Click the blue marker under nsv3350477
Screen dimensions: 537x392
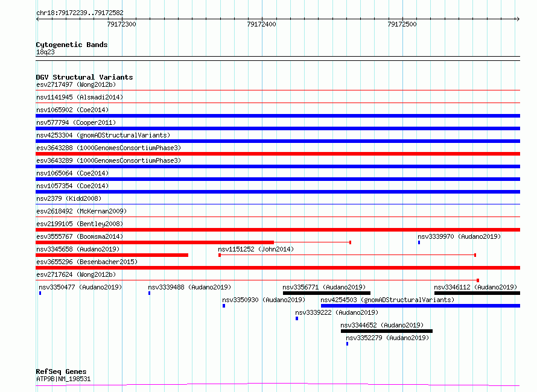(x=40, y=293)
